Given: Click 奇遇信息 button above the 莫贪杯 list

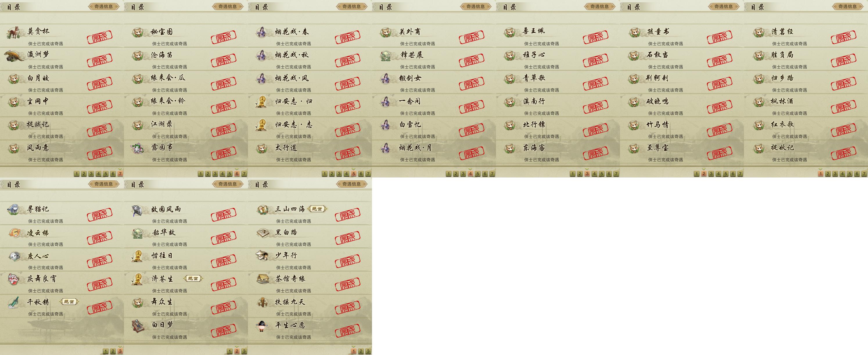Looking at the screenshot, I should [104, 6].
